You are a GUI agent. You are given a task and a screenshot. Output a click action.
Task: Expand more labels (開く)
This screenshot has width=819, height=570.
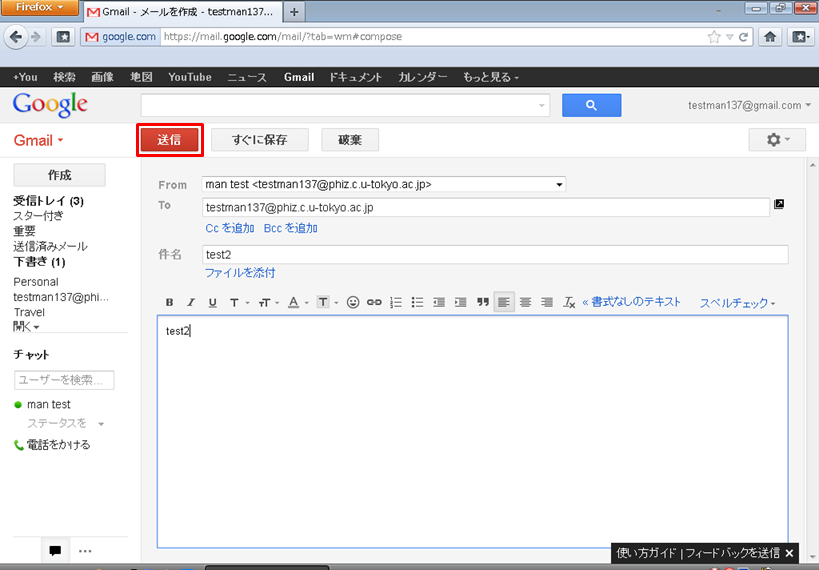point(26,327)
